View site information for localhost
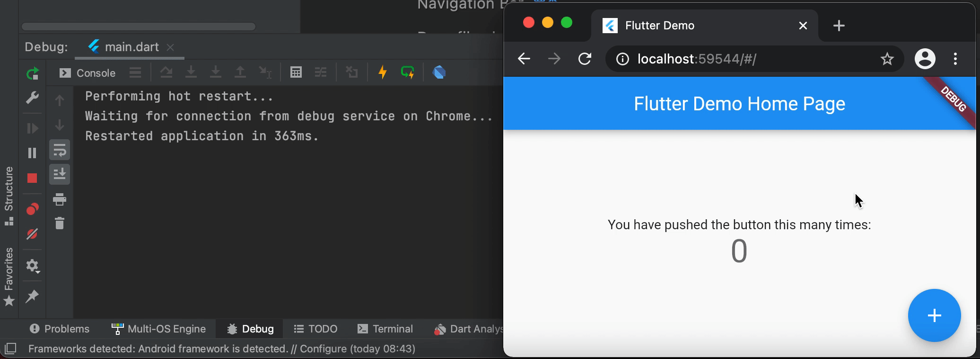The width and height of the screenshot is (980, 359). pos(622,59)
